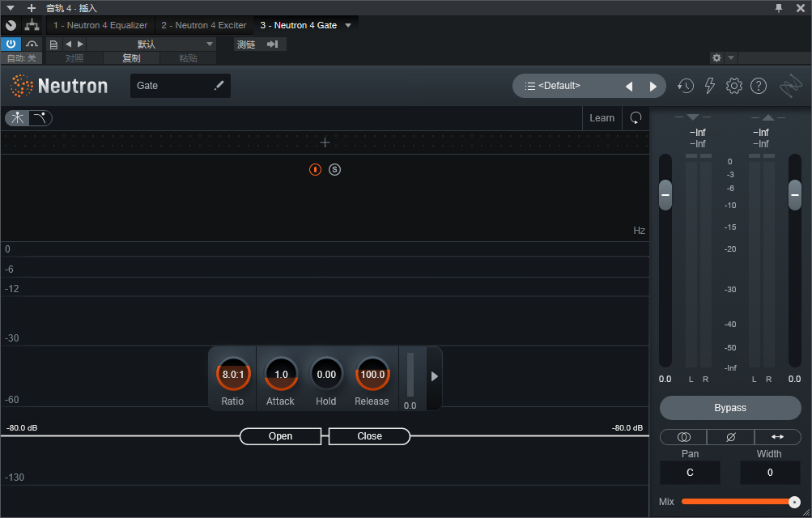The height and width of the screenshot is (518, 812).
Task: Open the <Default> preset browser list
Action: tap(552, 86)
